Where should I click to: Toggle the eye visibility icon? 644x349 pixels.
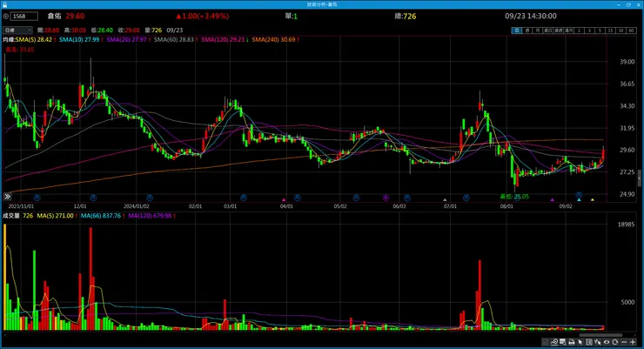tap(607, 342)
